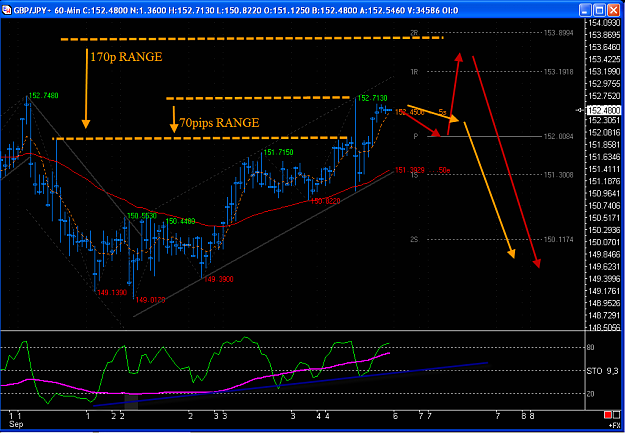The height and width of the screenshot is (433, 625).
Task: Click the swing low label 150.8220
Action: click(326, 201)
